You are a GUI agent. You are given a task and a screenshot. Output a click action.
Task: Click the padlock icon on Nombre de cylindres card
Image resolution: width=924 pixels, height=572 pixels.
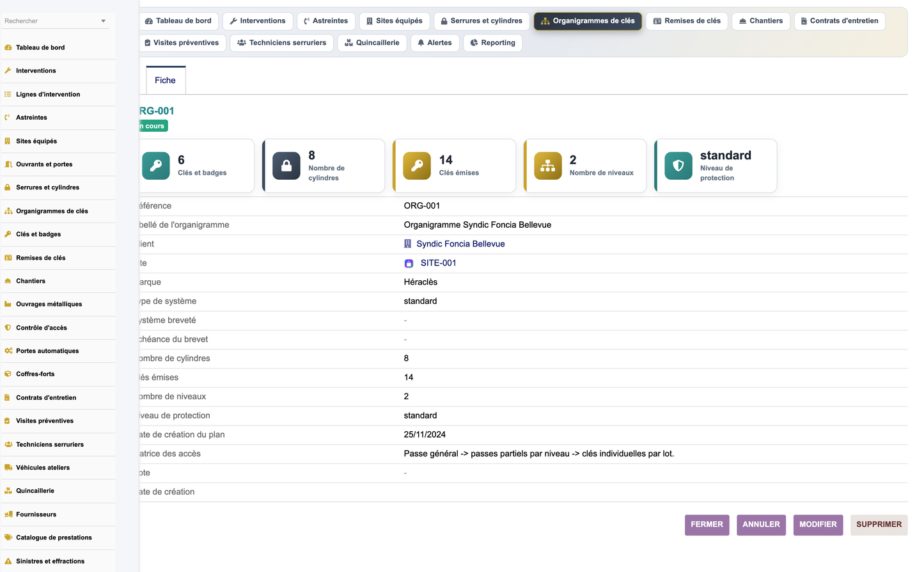(x=286, y=166)
